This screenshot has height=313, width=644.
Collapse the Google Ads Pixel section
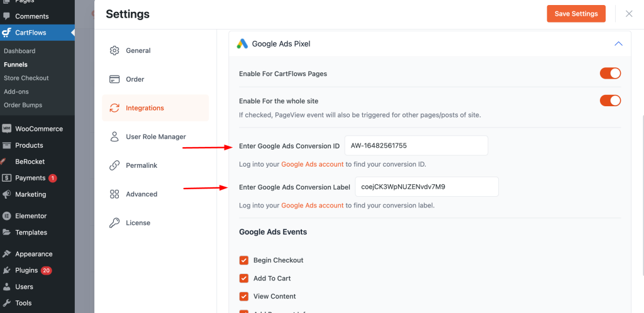(618, 44)
